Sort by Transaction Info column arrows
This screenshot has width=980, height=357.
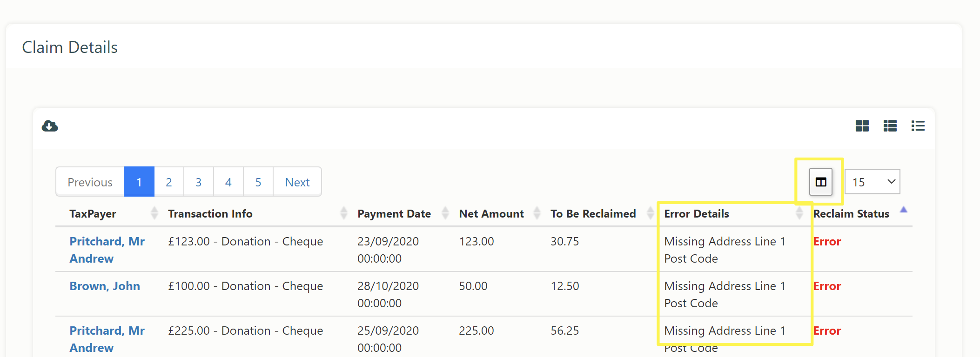[x=344, y=213]
